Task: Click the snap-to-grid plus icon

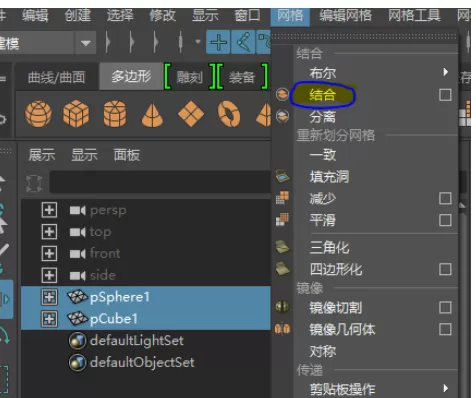Action: tap(218, 42)
